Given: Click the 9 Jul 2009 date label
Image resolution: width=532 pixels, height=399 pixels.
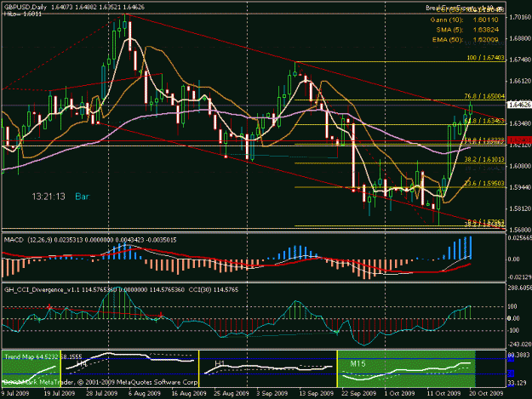Looking at the screenshot, I should (x=15, y=394).
